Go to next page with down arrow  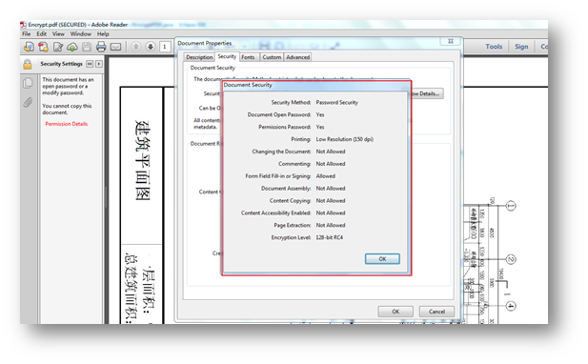tap(151, 47)
